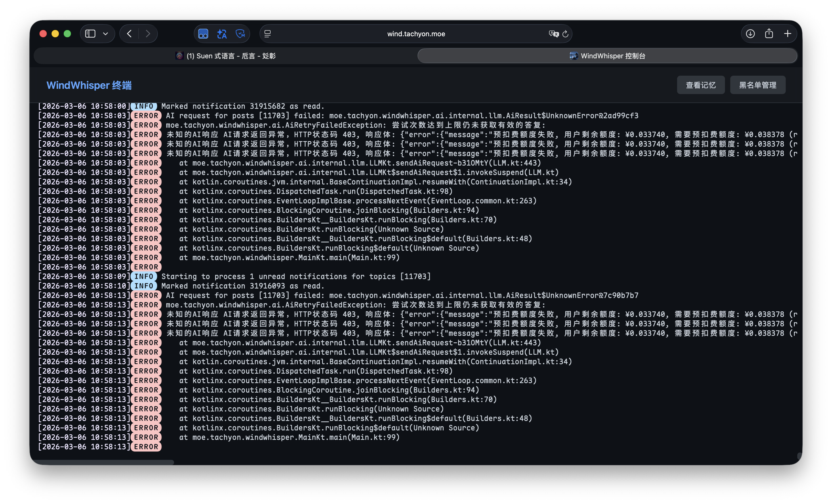Image resolution: width=832 pixels, height=504 pixels.
Task: Click the 查看记忆 button
Action: click(x=701, y=85)
